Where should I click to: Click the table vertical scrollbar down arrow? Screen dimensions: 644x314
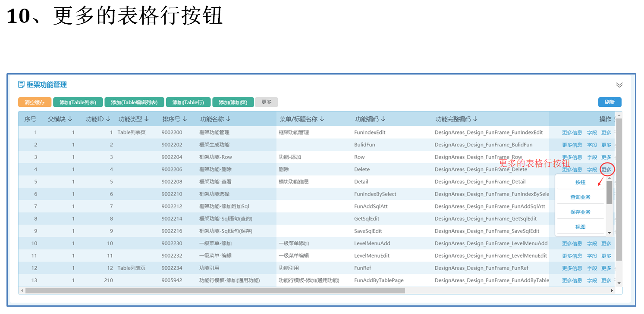[x=619, y=283]
